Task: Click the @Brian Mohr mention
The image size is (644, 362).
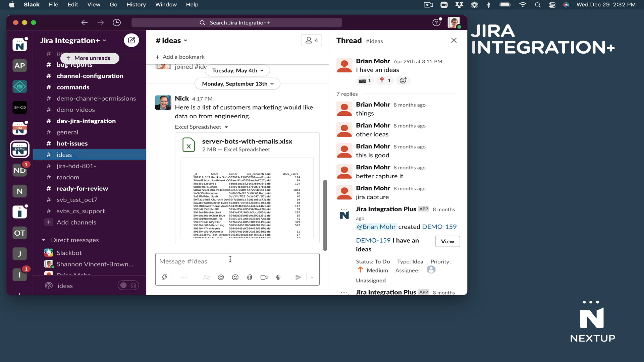Action: (376, 227)
